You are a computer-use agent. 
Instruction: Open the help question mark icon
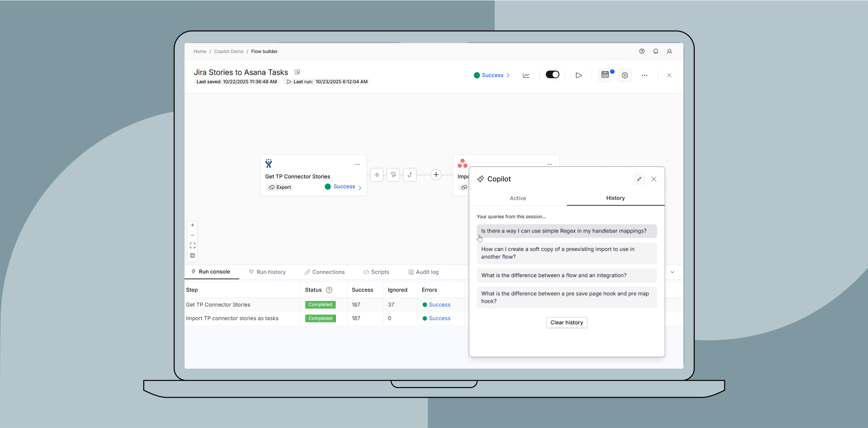[x=642, y=52]
